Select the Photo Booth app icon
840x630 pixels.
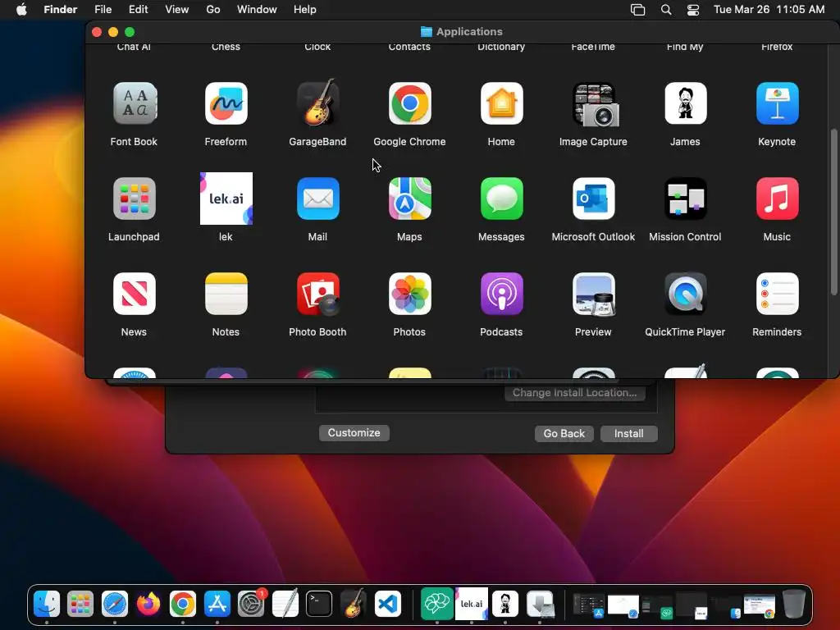317,294
